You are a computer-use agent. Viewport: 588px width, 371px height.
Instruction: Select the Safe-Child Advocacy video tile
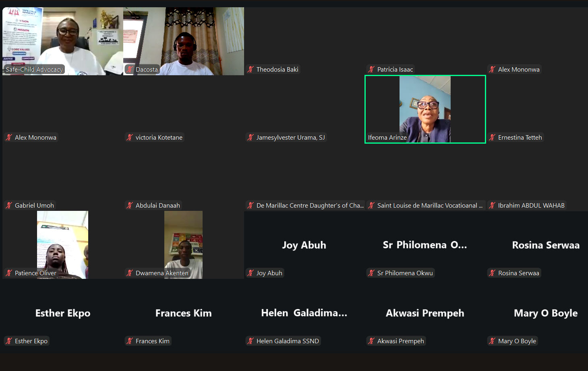pyautogui.click(x=63, y=40)
